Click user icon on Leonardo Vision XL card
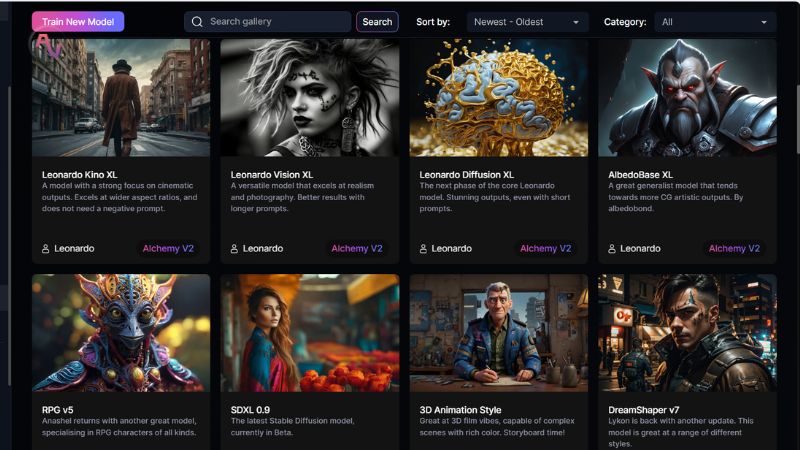 pyautogui.click(x=234, y=248)
